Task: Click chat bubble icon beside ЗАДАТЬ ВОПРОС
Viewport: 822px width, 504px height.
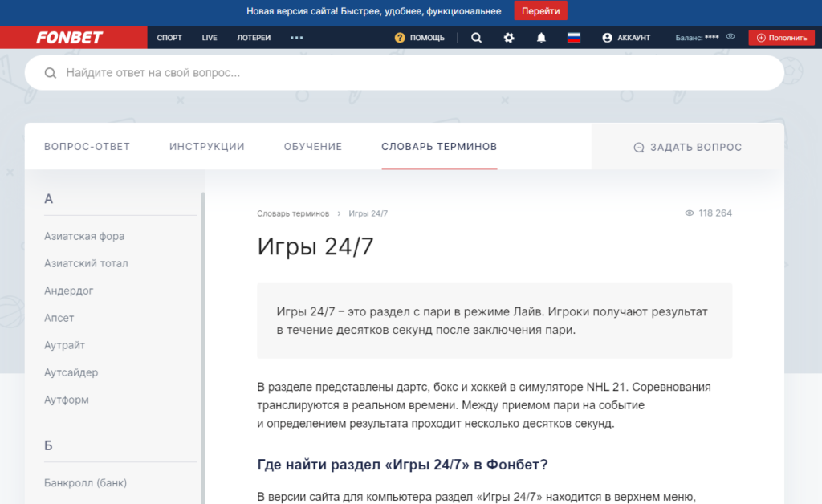Action: pos(638,148)
